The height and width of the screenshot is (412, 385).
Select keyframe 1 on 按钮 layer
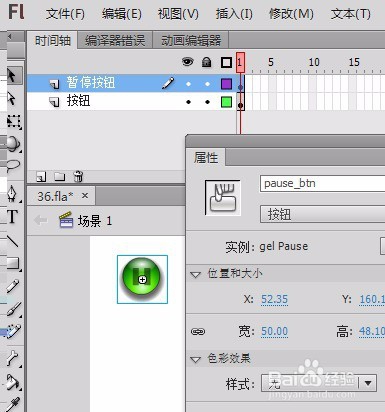coord(240,102)
